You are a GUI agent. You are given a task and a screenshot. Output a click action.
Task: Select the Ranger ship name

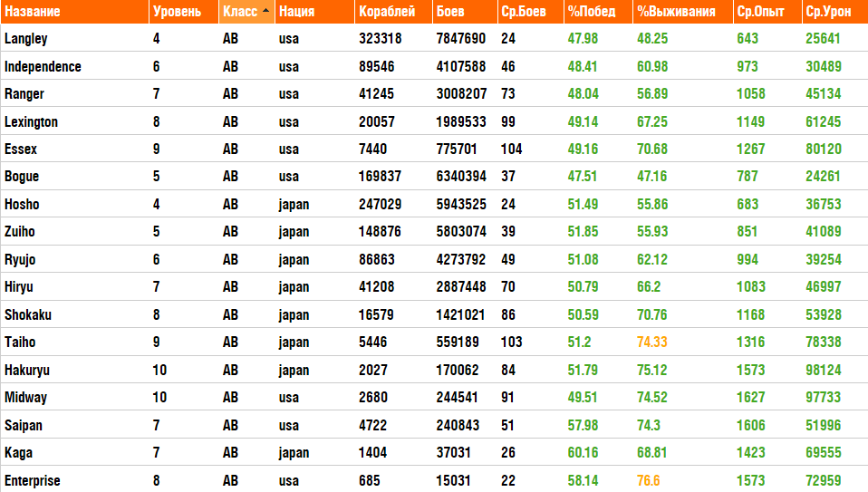pyautogui.click(x=24, y=94)
